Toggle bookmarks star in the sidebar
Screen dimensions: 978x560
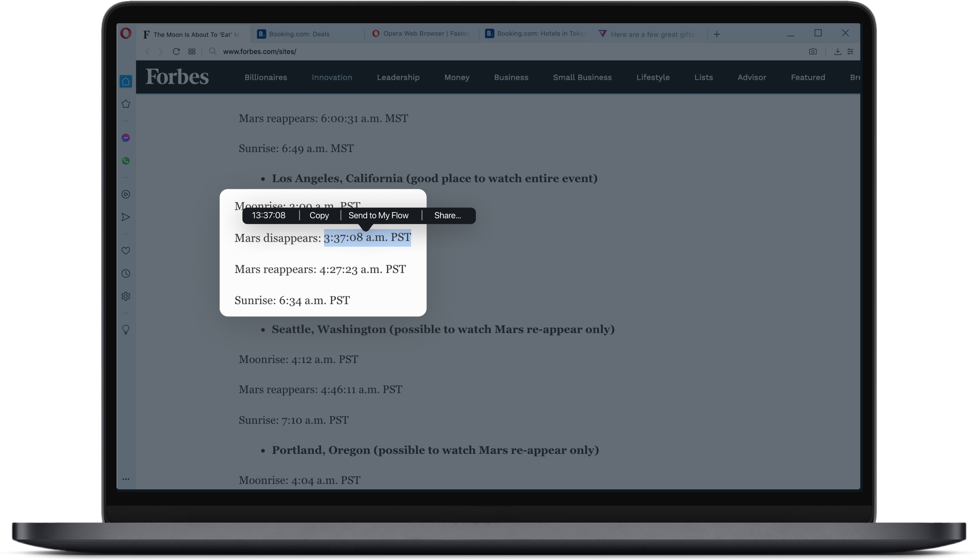click(126, 104)
